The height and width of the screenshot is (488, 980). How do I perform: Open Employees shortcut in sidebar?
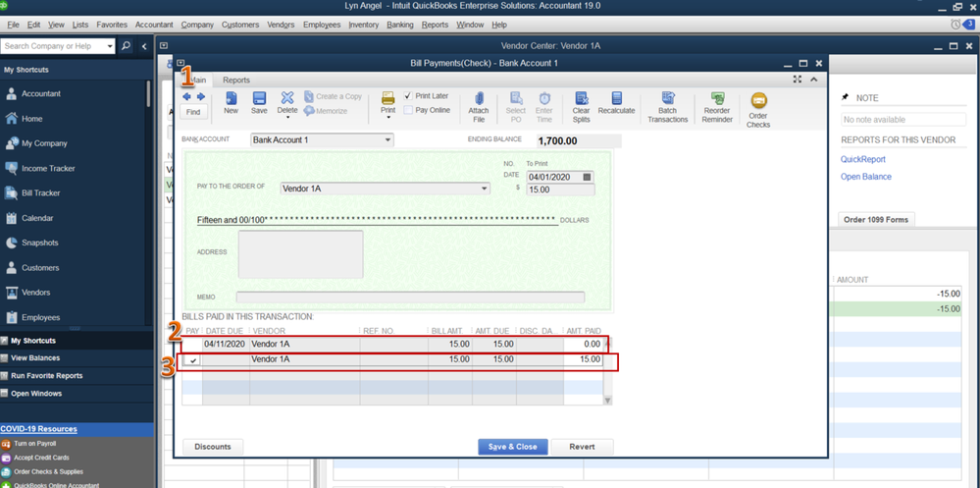point(40,318)
